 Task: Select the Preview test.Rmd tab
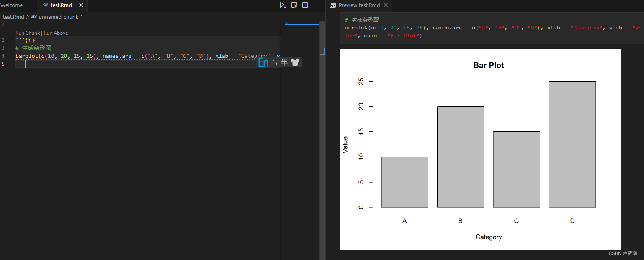[359, 5]
